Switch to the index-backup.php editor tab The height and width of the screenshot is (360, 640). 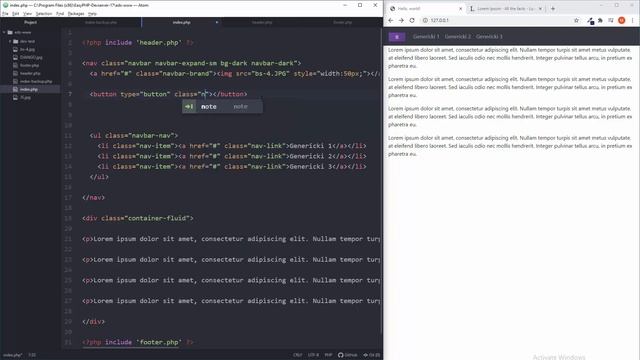click(x=101, y=22)
